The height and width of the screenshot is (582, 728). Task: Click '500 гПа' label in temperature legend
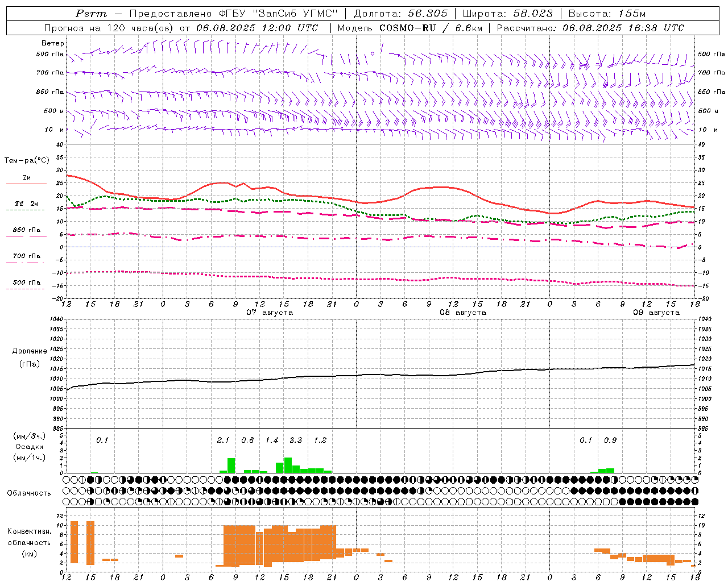pos(26,282)
